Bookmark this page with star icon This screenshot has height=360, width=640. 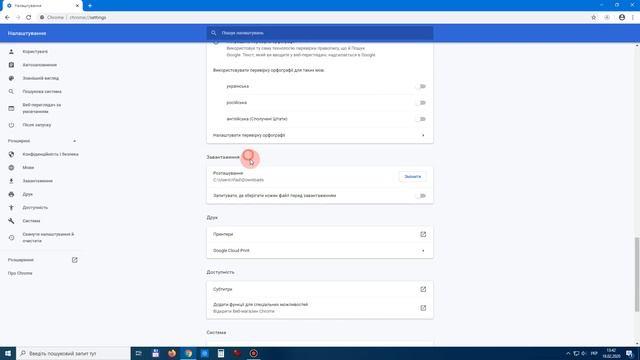(x=593, y=18)
